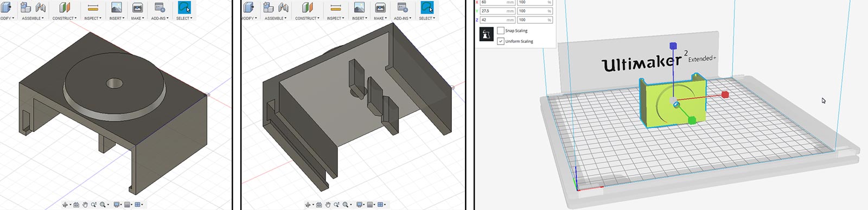The width and height of the screenshot is (868, 210).
Task: Click red X-axis scale handle in Cura
Action: pos(725,94)
